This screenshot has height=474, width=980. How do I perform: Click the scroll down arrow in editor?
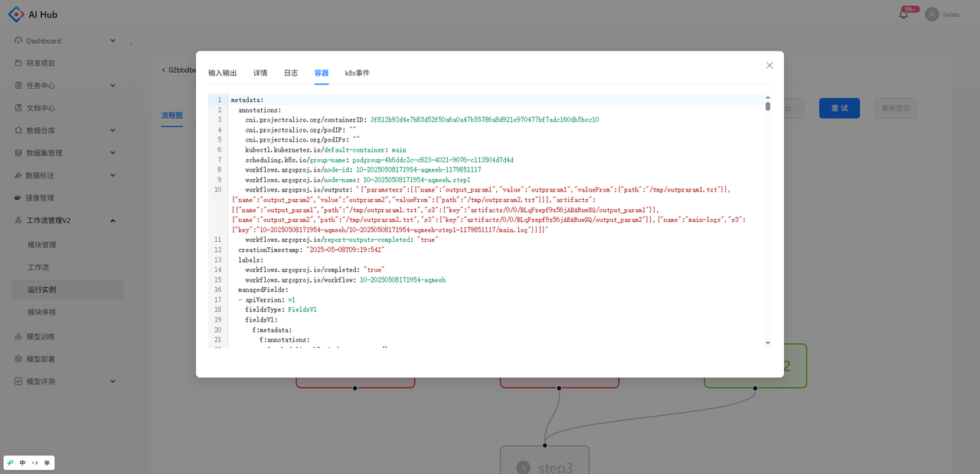pos(768,343)
